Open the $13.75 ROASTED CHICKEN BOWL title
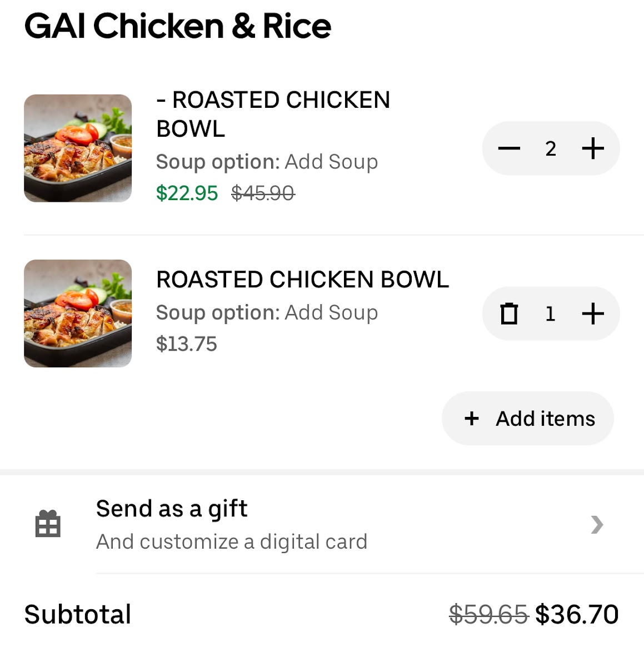Screen dimensions: 644x667 (302, 280)
